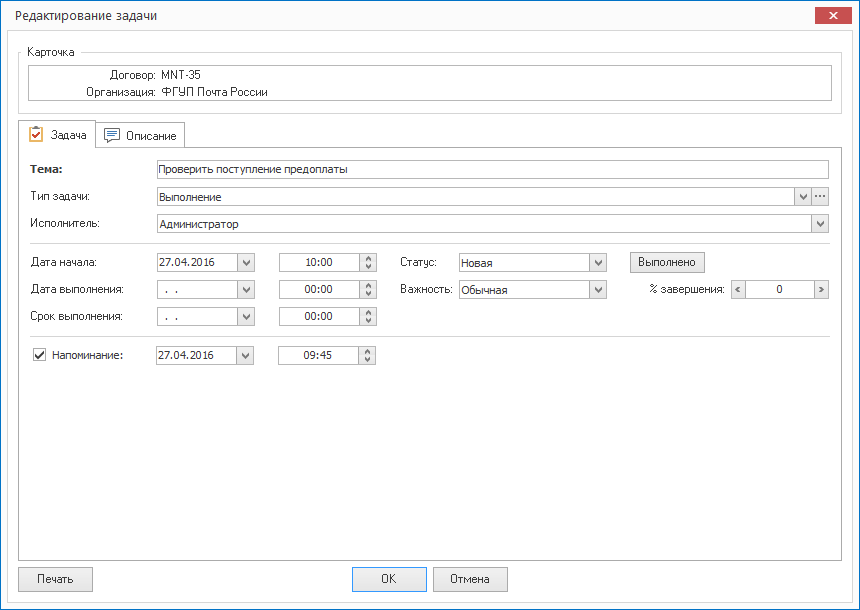Increase % завершения with right arrow

[821, 289]
